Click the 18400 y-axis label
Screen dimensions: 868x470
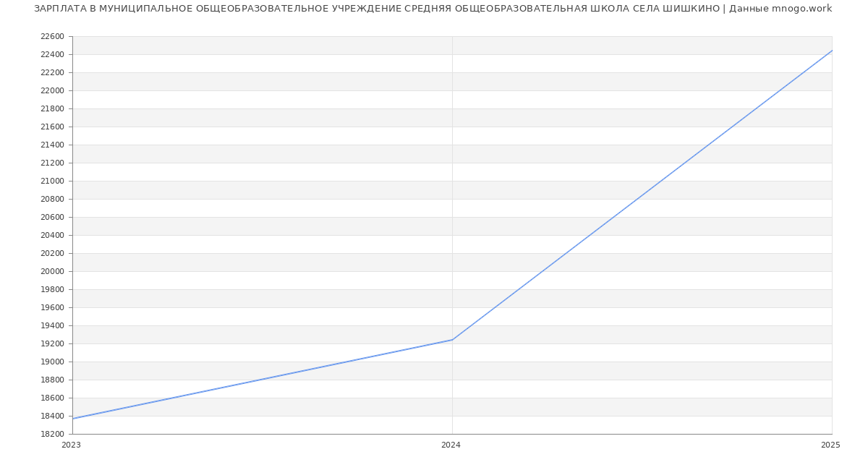(52, 416)
